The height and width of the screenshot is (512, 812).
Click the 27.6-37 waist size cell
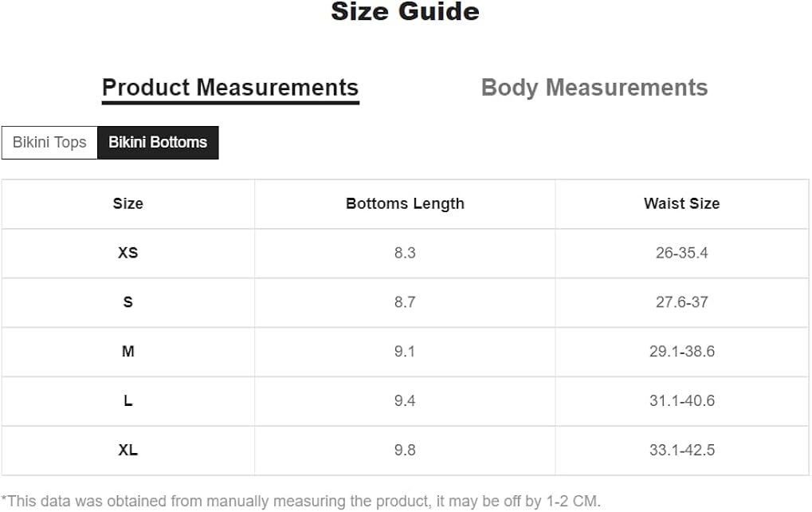[x=681, y=302]
